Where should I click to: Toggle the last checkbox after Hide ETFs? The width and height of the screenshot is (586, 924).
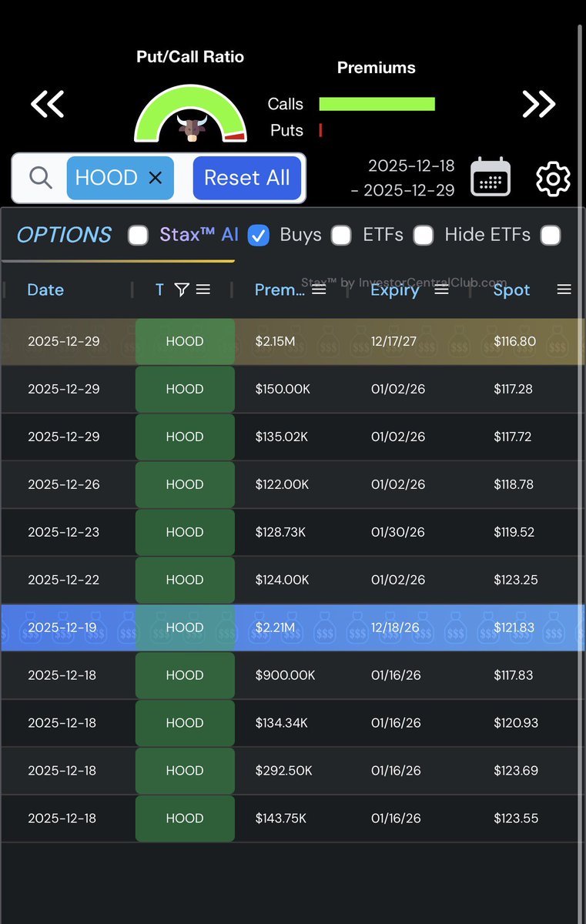click(550, 236)
